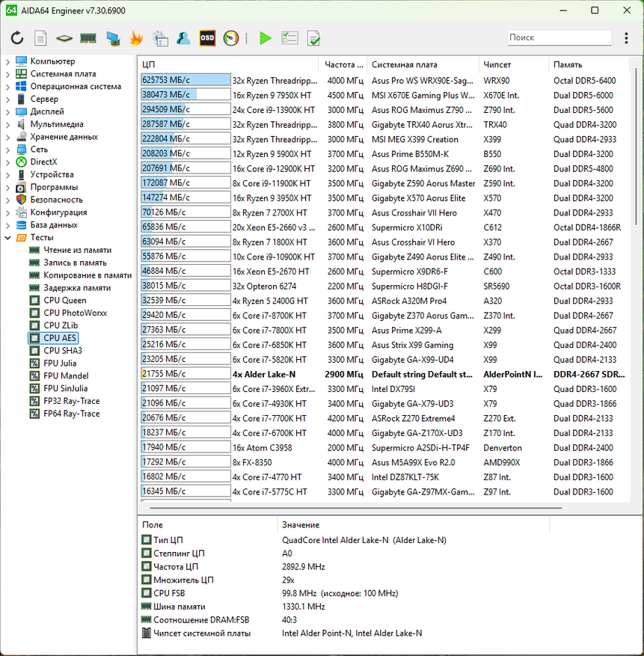Screen dimensions: 644x656
Task: Click the results list horizontal scrollbar
Action: [x=356, y=508]
